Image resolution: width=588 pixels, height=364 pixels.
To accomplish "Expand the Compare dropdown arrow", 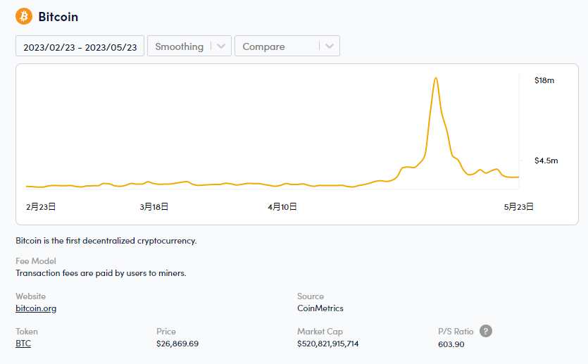I will pyautogui.click(x=330, y=46).
